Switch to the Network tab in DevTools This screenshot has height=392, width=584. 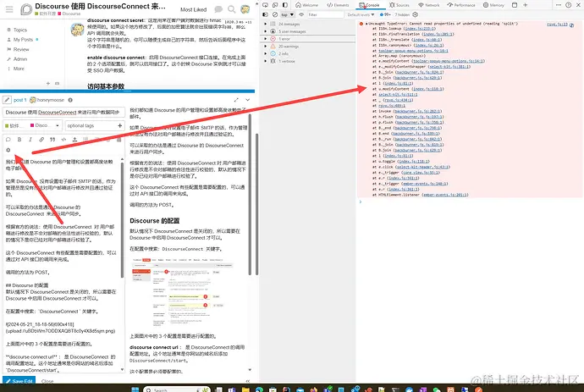pos(429,5)
